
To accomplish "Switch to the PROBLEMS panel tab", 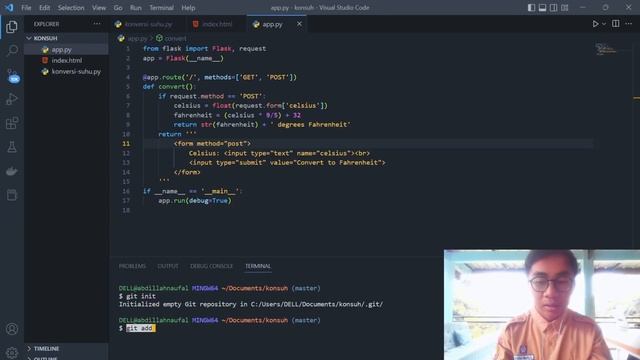I will tap(132, 266).
